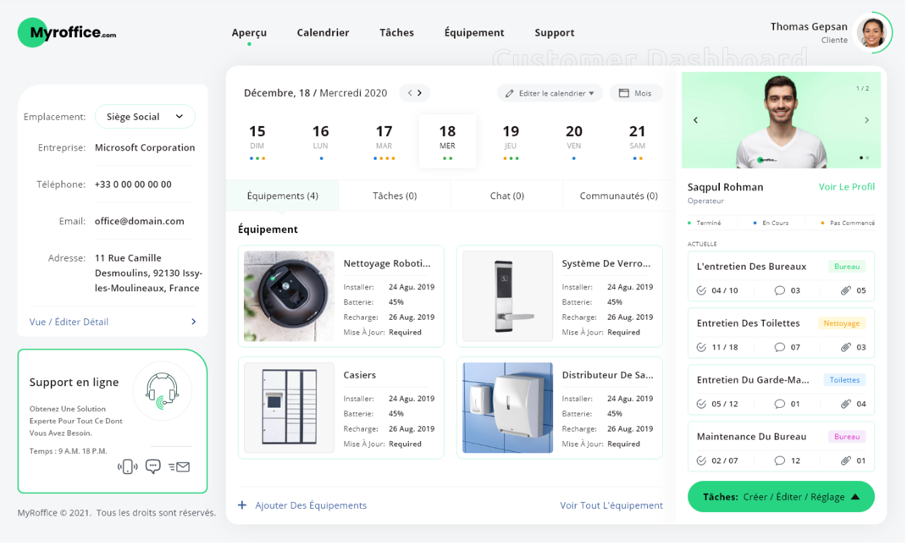Select day 20 VEN in calendar
Screen dimensions: 908x546
574,142
